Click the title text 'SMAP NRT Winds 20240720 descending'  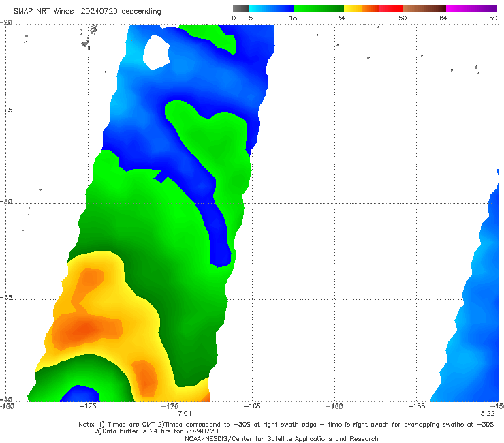[x=87, y=12]
